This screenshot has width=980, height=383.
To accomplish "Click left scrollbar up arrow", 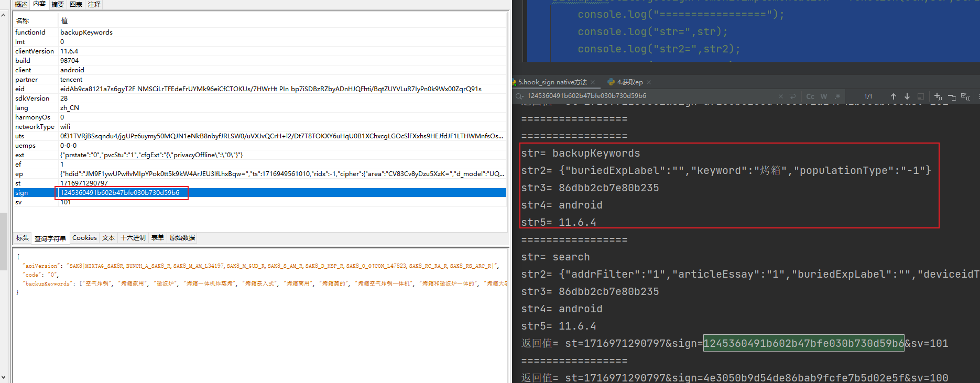I will 4,16.
